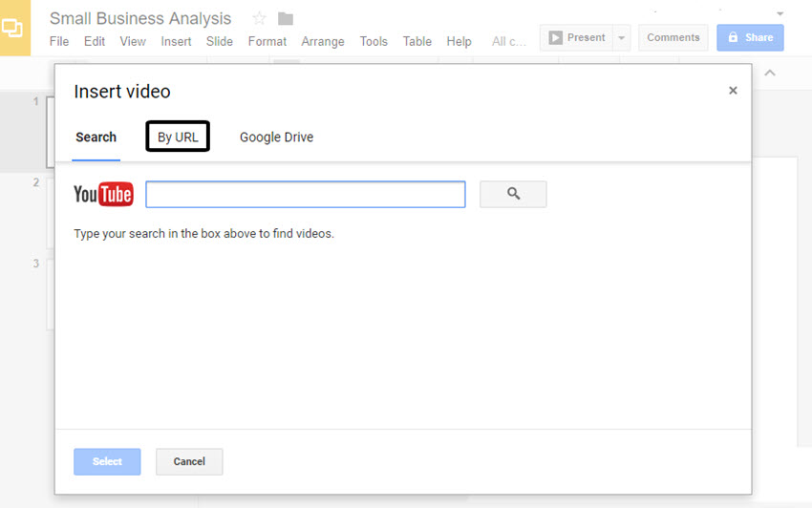Click the Google Slides home icon
The width and height of the screenshot is (812, 508).
(x=14, y=28)
